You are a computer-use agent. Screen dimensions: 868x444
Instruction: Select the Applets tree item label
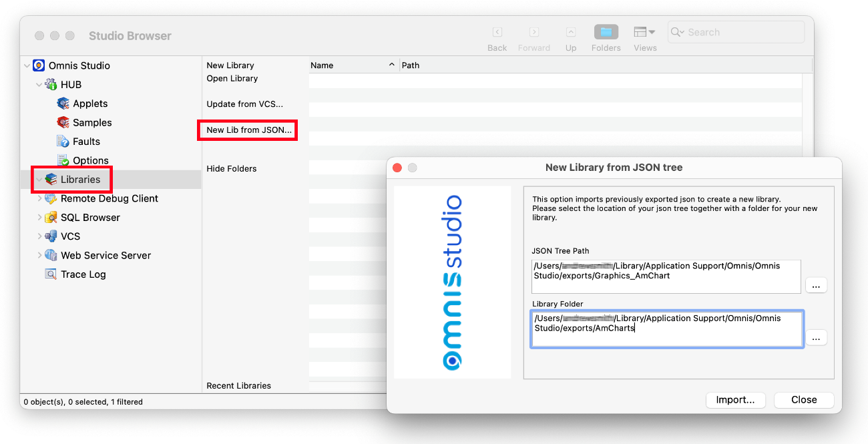click(90, 103)
